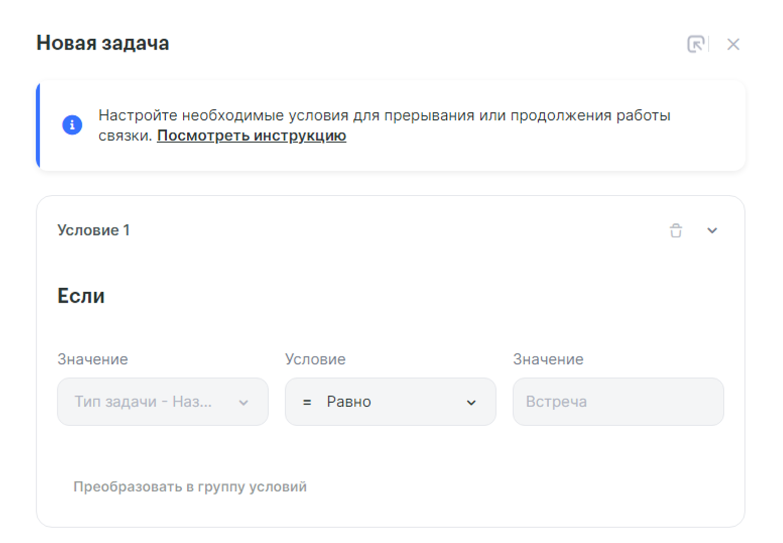Image resolution: width=783 pixels, height=543 pixels.
Task: Collapse the Условие 1 section chevron
Action: (x=712, y=231)
